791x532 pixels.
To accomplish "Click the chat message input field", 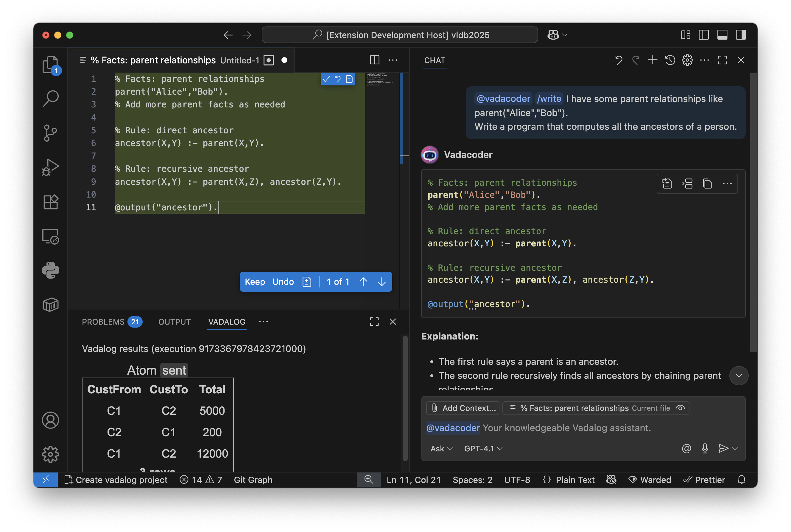I will 583,428.
